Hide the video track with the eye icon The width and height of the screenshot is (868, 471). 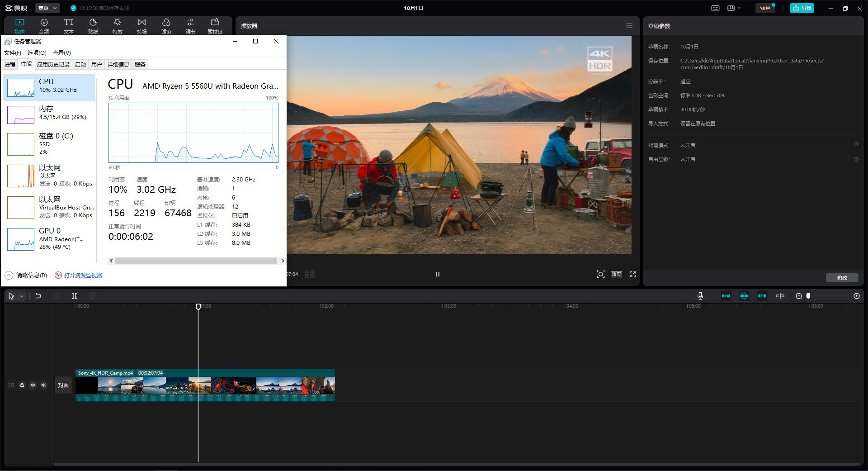tap(33, 385)
